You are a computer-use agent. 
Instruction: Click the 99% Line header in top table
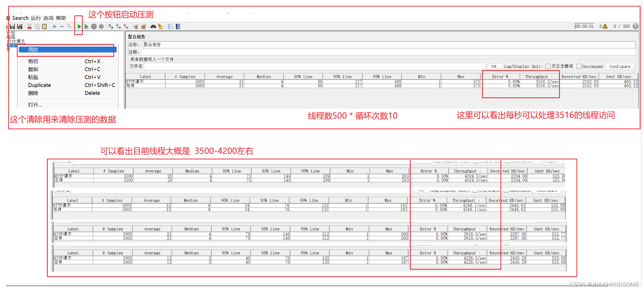(382, 77)
